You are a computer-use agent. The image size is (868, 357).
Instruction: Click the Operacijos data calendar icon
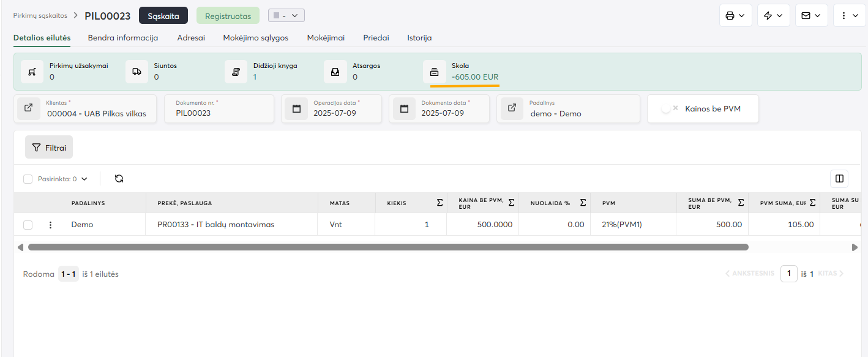(297, 109)
